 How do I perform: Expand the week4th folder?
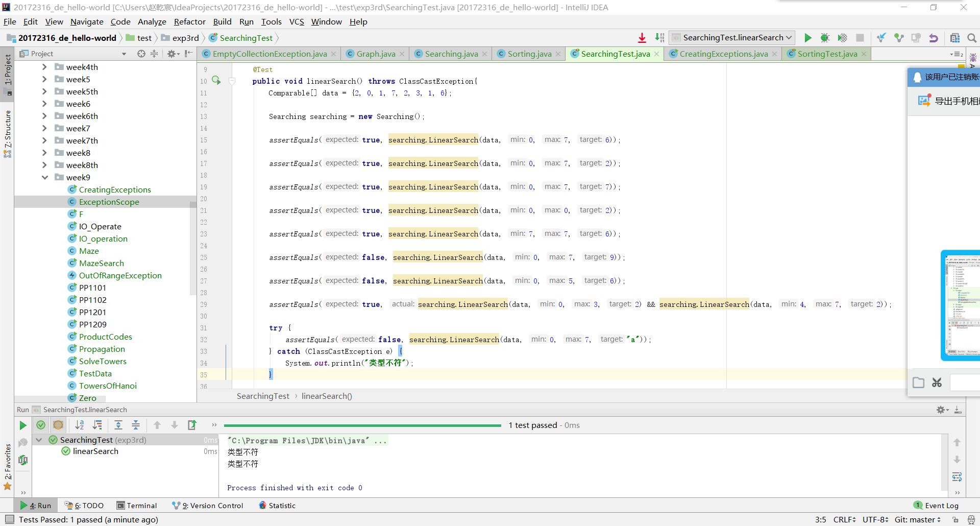pyautogui.click(x=44, y=67)
